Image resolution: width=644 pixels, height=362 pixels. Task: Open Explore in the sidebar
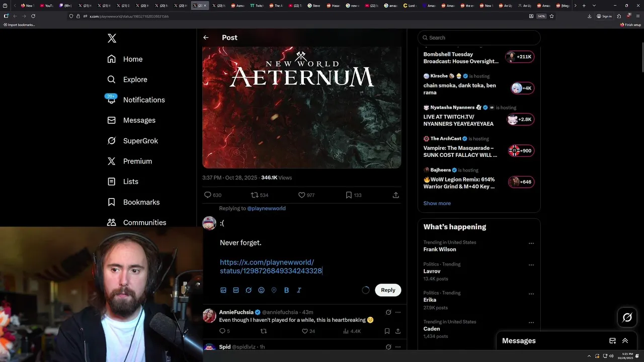click(127, 79)
